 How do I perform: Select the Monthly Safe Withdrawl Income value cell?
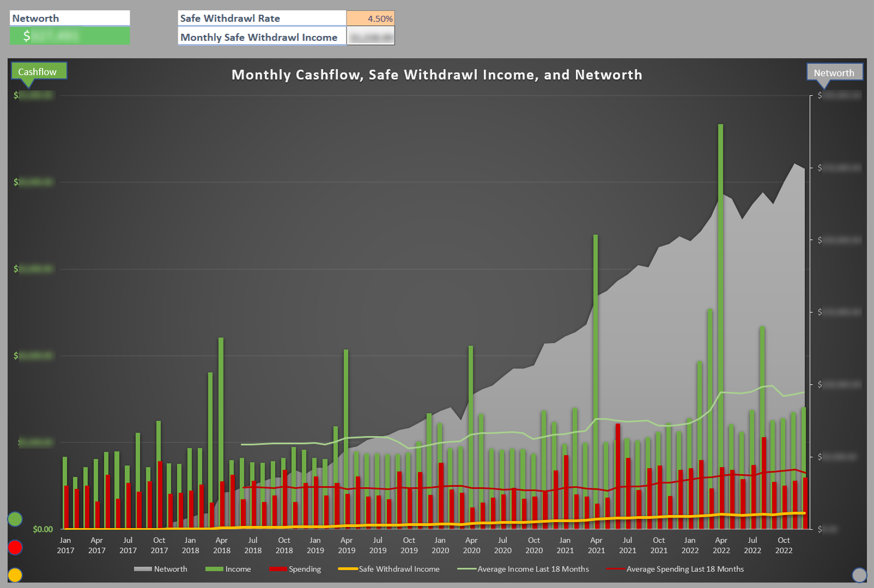point(371,37)
